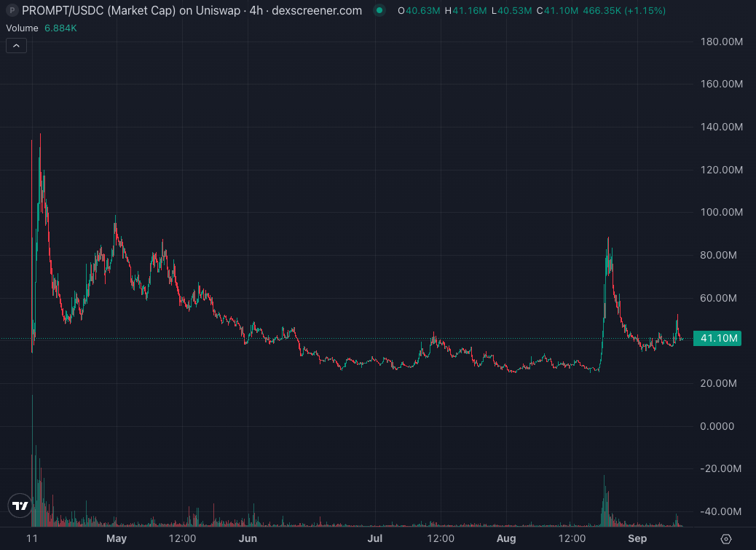The height and width of the screenshot is (550, 756).
Task: Click the May label on time axis
Action: tap(117, 538)
